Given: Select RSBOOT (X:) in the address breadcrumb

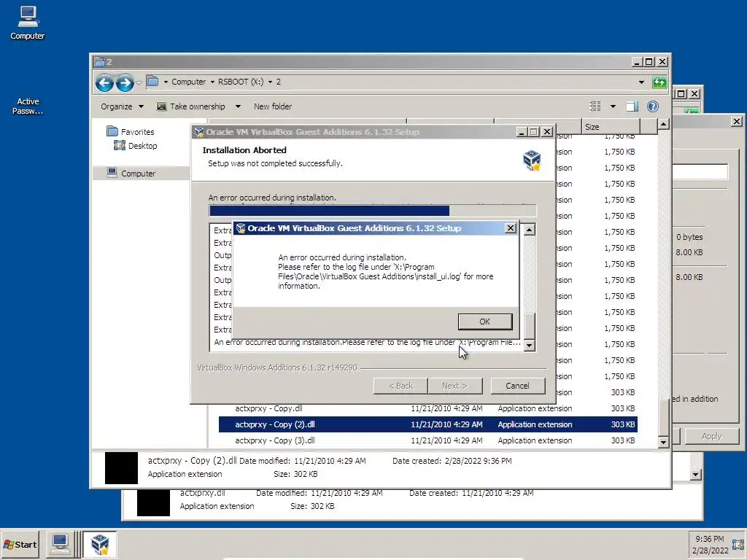Looking at the screenshot, I should (x=241, y=82).
